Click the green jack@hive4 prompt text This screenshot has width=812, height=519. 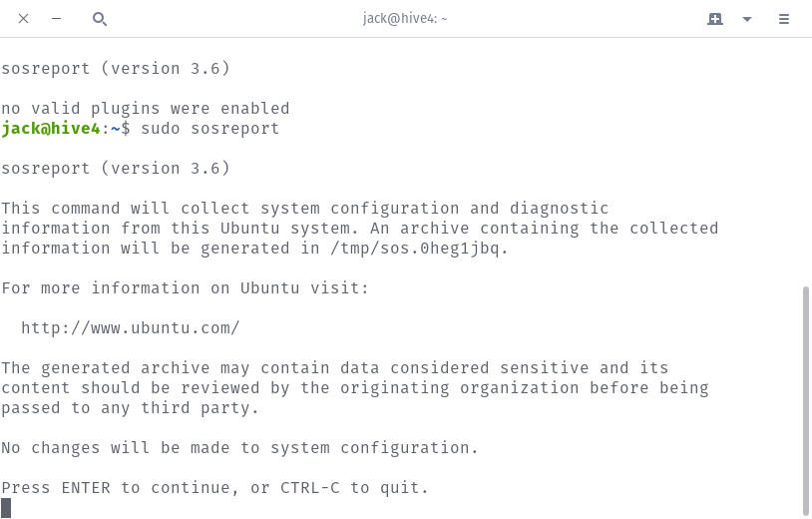pos(50,129)
